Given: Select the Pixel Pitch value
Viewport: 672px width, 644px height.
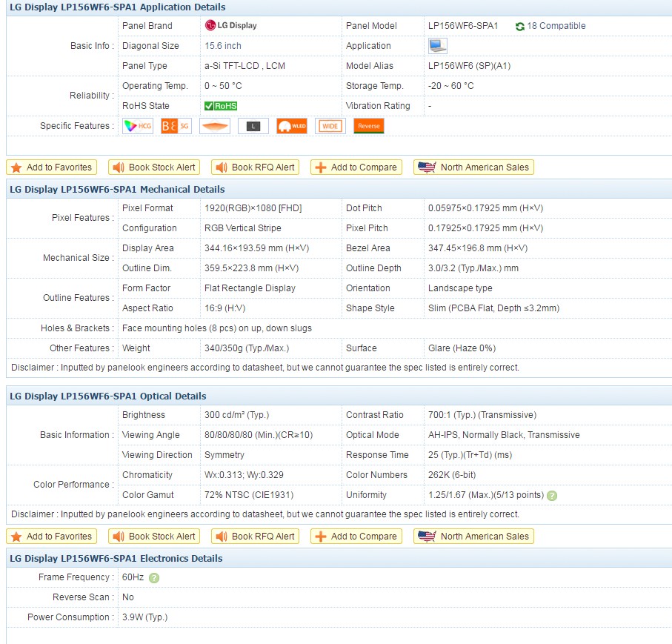Looking at the screenshot, I should (x=485, y=228).
